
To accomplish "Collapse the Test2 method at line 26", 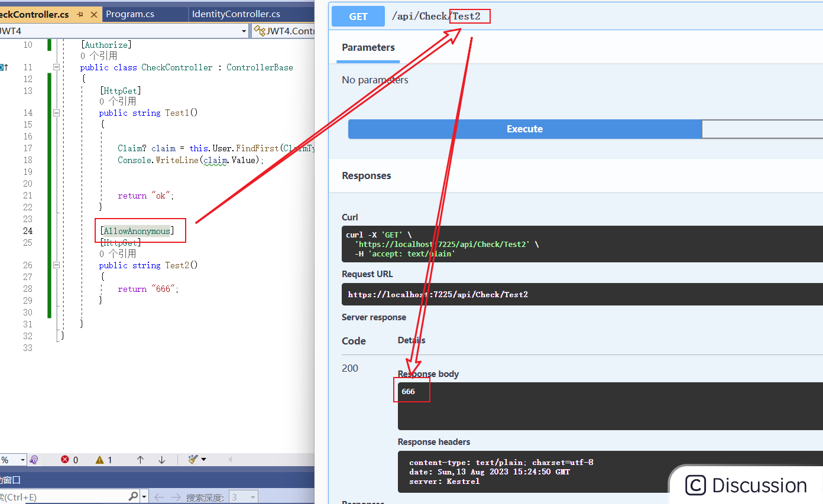I will (x=57, y=265).
